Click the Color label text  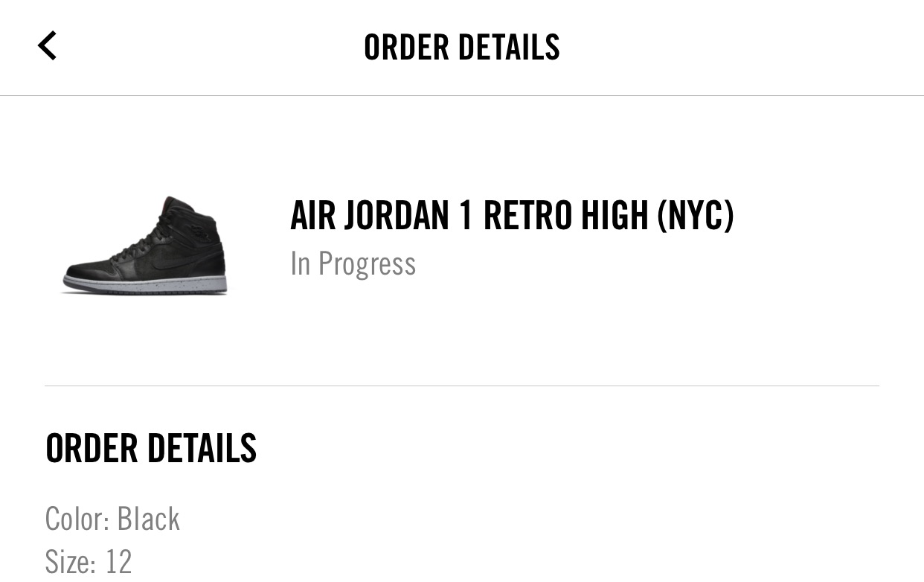(x=76, y=519)
